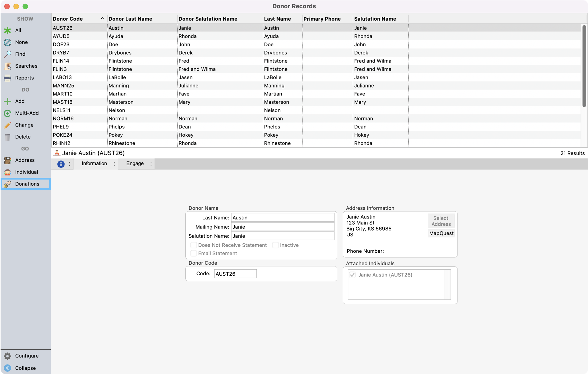Click the Reports printer icon
The height and width of the screenshot is (374, 588).
coord(7,78)
